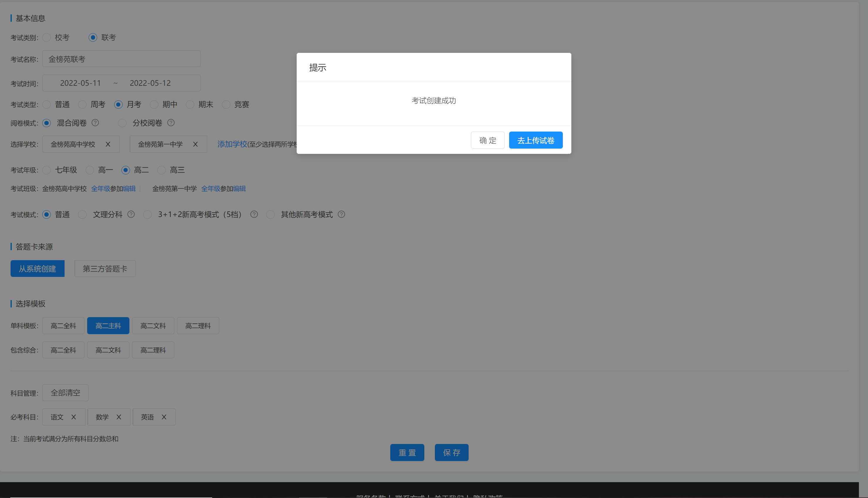Image resolution: width=868 pixels, height=498 pixels.
Task: Click the help icon beside 文理分科
Action: tap(131, 214)
